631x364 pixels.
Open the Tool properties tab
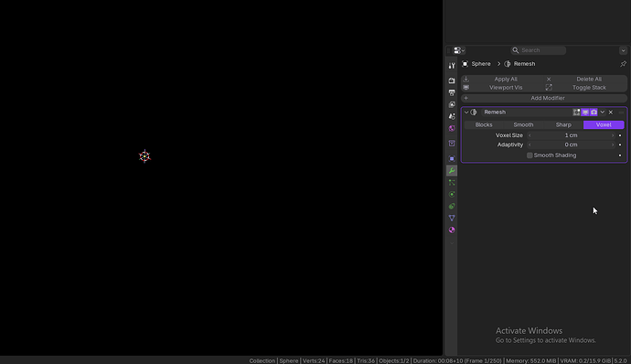pos(452,66)
